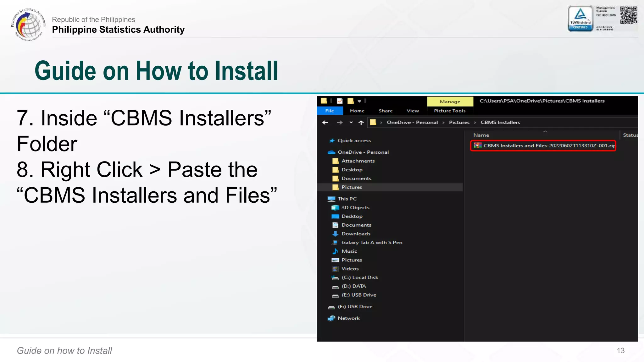
Task: Sort by the Status column header
Action: (630, 135)
